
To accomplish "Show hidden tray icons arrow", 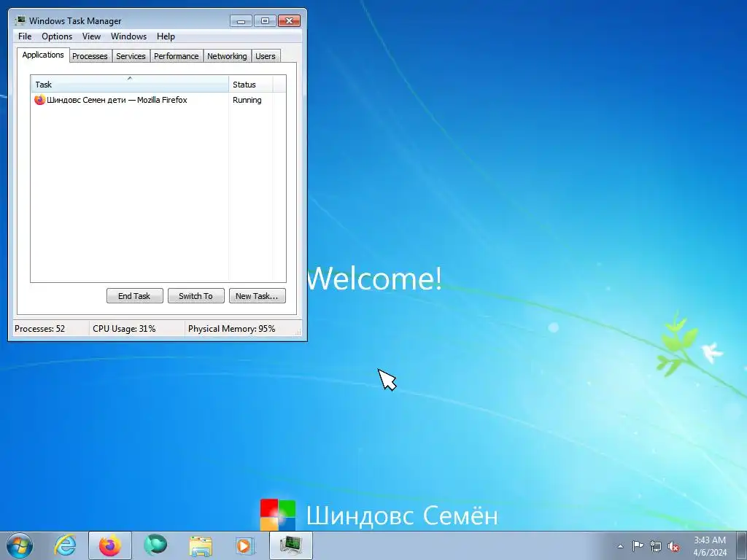I will point(620,546).
